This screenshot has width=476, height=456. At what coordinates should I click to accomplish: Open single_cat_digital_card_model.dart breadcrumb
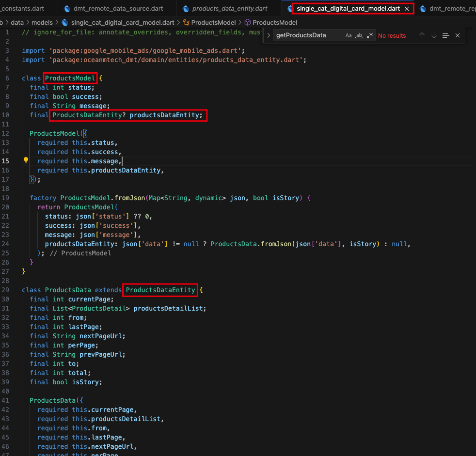[123, 22]
